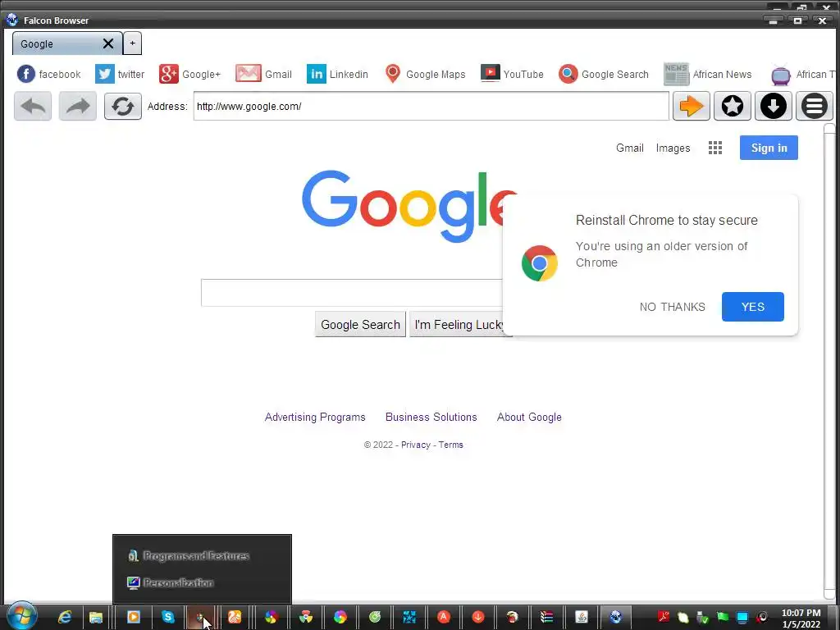
Task: Click YES on Chrome reinstall popup
Action: 753,307
